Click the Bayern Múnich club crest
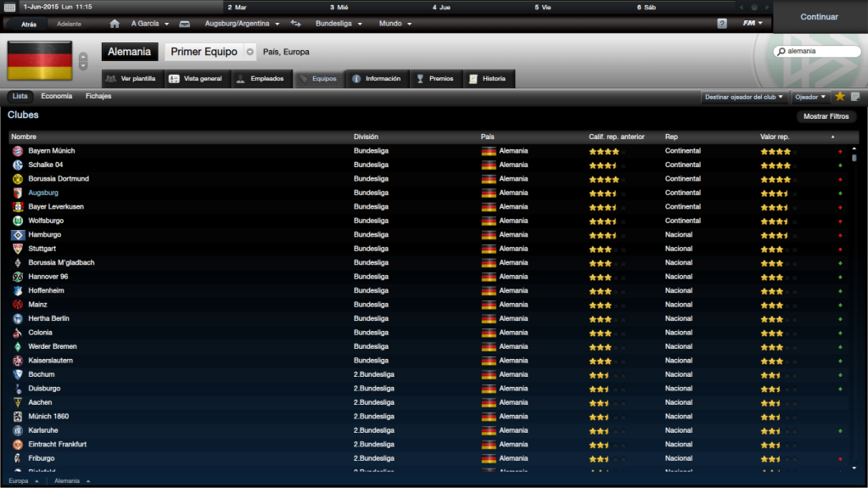The image size is (868, 488). pos(18,151)
